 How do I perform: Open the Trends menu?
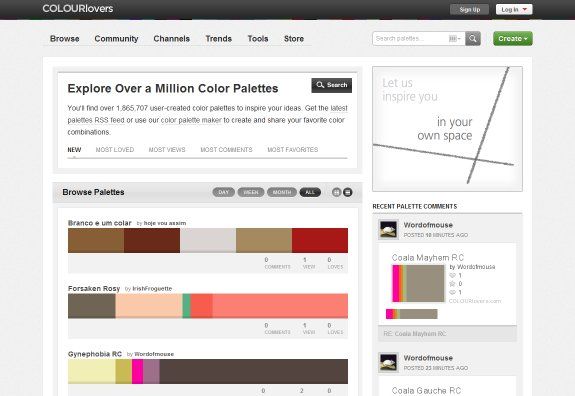tap(219, 38)
